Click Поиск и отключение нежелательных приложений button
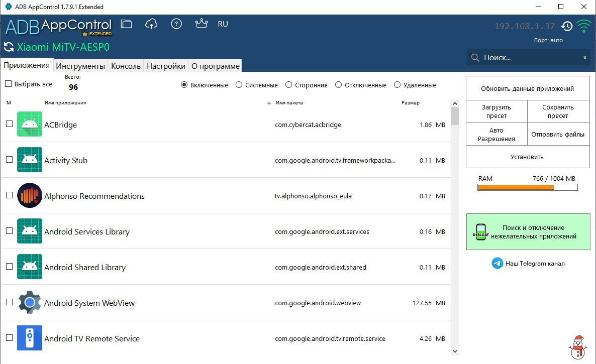This screenshot has width=596, height=364. click(x=528, y=232)
